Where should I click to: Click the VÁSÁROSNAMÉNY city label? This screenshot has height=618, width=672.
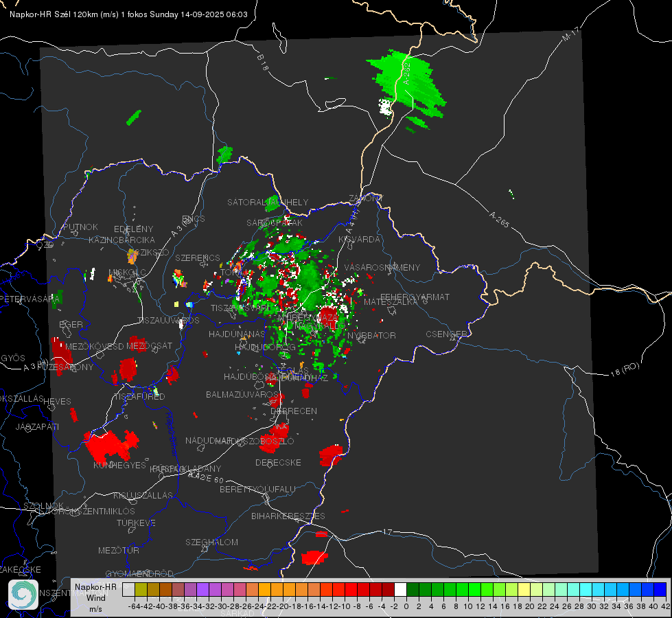pyautogui.click(x=382, y=267)
